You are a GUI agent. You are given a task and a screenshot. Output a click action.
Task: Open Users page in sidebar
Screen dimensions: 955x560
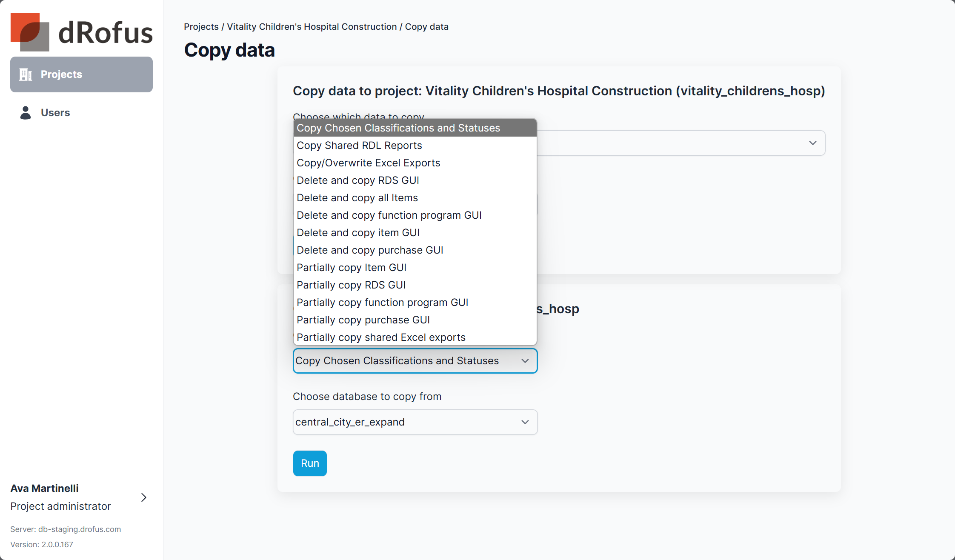55,113
